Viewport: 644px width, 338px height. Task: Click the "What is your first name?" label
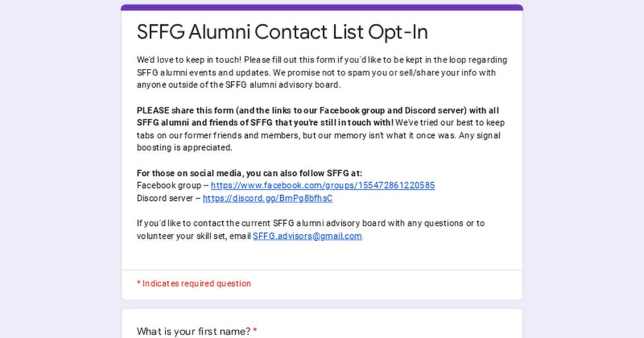click(x=193, y=332)
